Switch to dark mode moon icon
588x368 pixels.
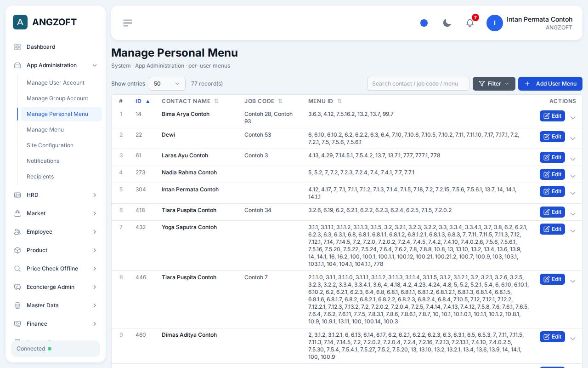click(447, 23)
